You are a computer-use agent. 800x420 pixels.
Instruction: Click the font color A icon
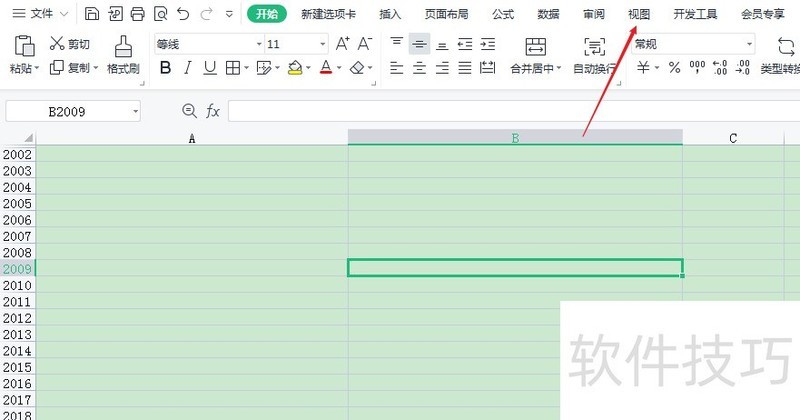326,67
